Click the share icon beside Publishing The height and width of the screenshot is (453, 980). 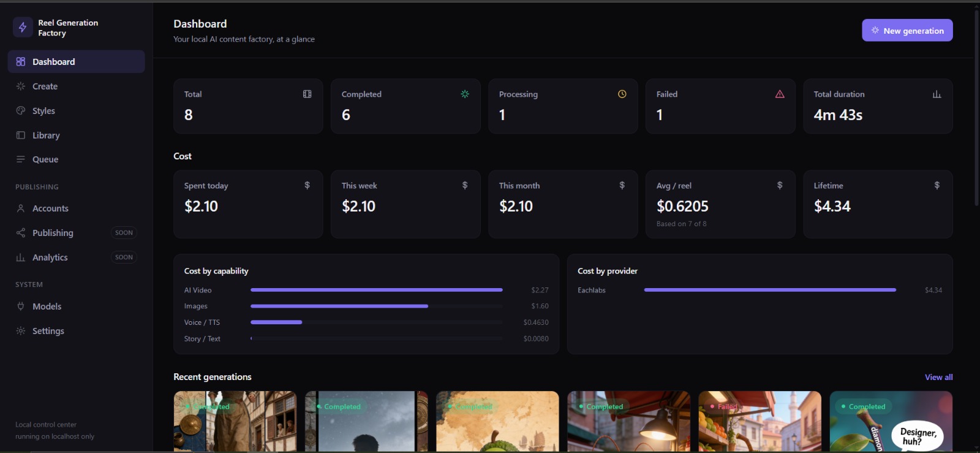(21, 233)
